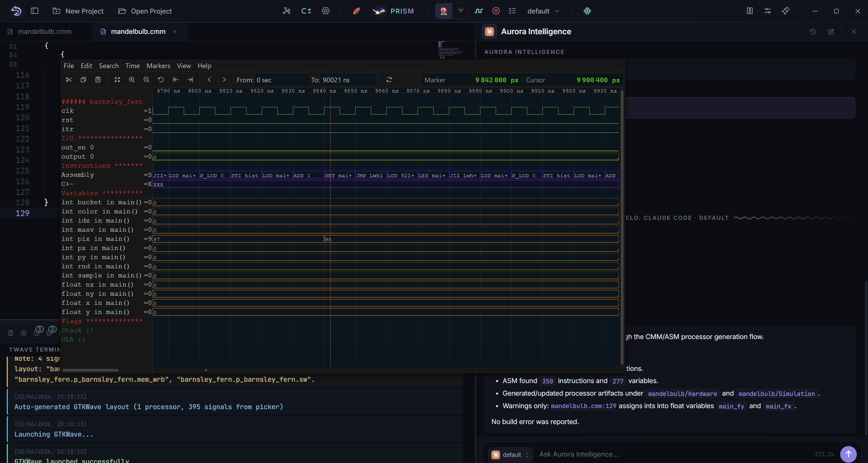Select the red simulator icon toggle

click(444, 11)
